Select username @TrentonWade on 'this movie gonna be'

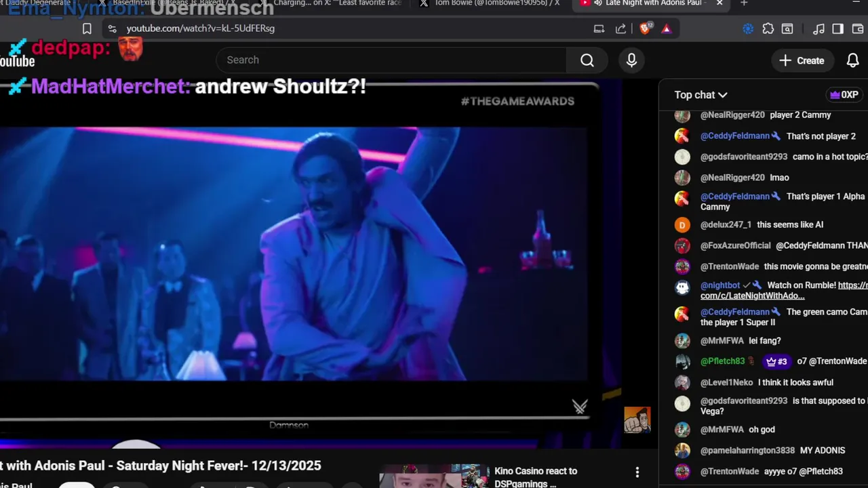pyautogui.click(x=730, y=266)
